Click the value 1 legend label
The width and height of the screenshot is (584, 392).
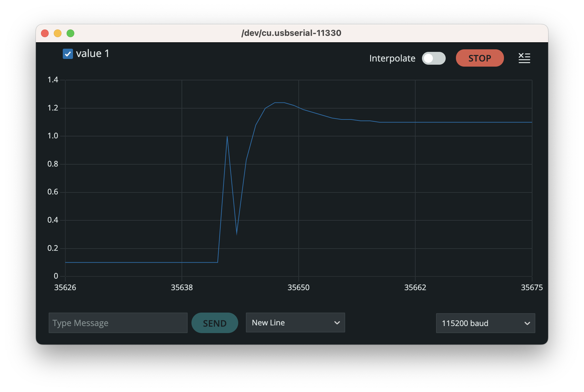(x=93, y=53)
